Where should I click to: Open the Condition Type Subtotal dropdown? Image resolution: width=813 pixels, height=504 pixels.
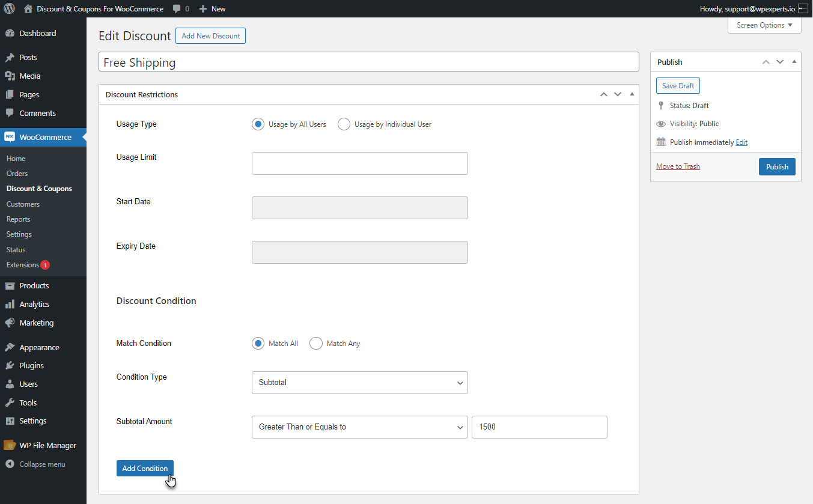359,383
